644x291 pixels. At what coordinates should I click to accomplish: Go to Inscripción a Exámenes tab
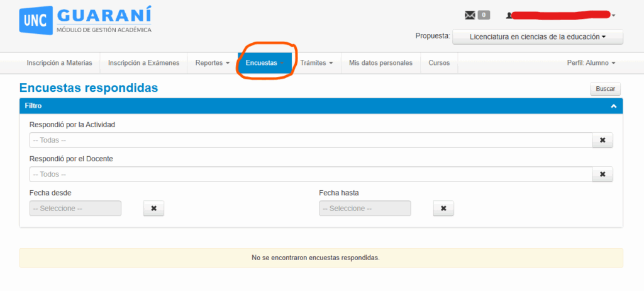143,63
